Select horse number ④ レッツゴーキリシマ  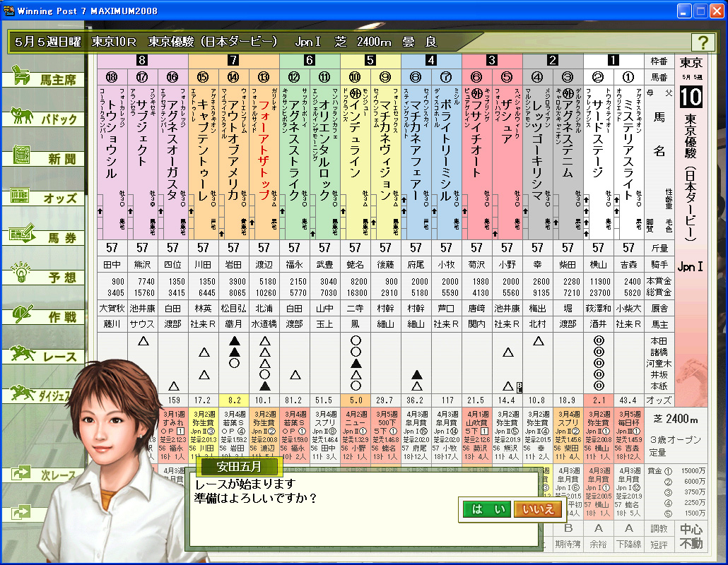point(537,162)
